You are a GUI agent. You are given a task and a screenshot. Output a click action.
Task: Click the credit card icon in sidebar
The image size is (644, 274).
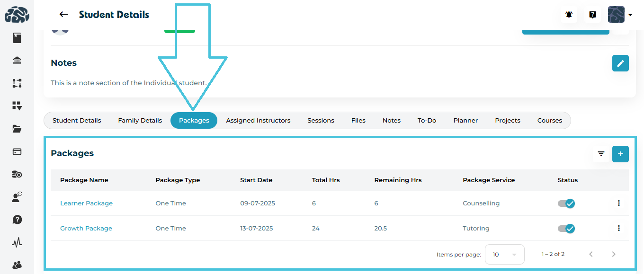click(17, 151)
